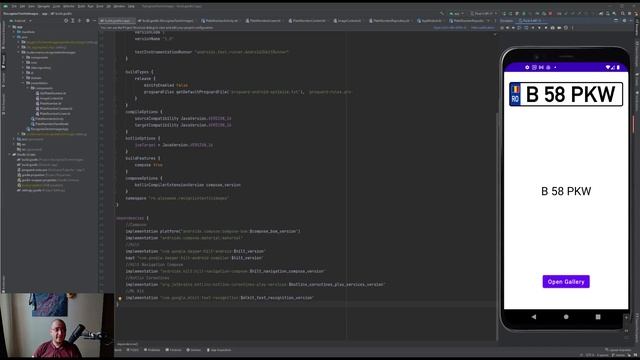Click Expand All icon in Project panel
The height and width of the screenshot is (360, 640).
[x=73, y=20]
